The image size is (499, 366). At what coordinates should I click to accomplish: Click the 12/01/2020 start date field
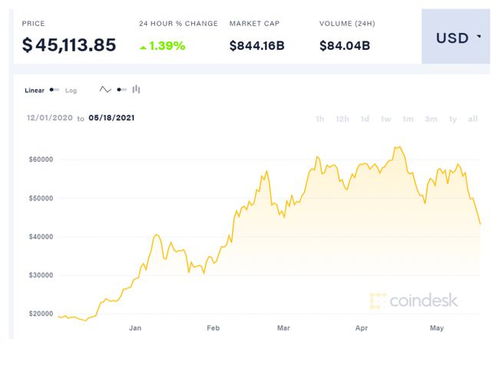50,118
